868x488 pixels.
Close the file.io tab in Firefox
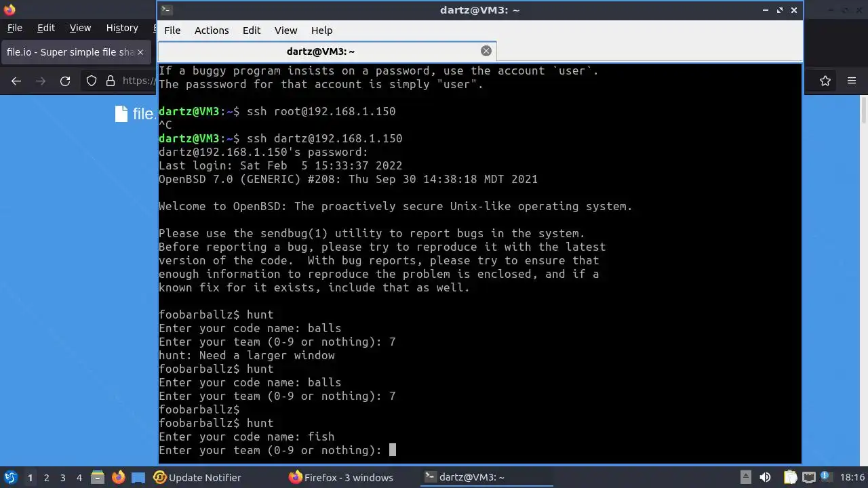click(x=140, y=52)
